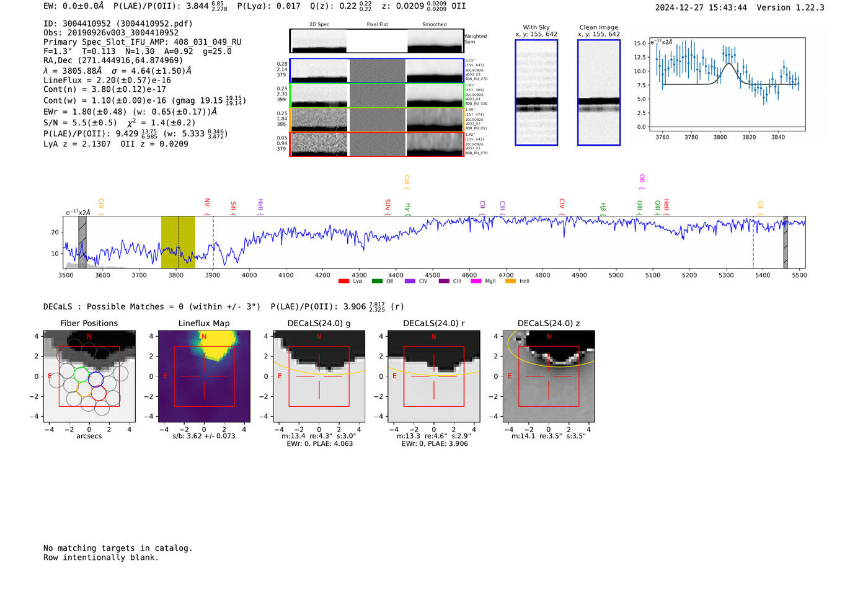Click the 'Primary Spec_Slot_IFU_AMP' line
Viewport: 868px width, 591px height.
coord(143,42)
